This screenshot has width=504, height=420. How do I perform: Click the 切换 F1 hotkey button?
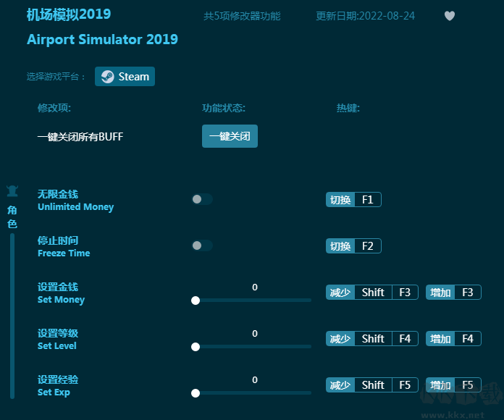(x=353, y=200)
